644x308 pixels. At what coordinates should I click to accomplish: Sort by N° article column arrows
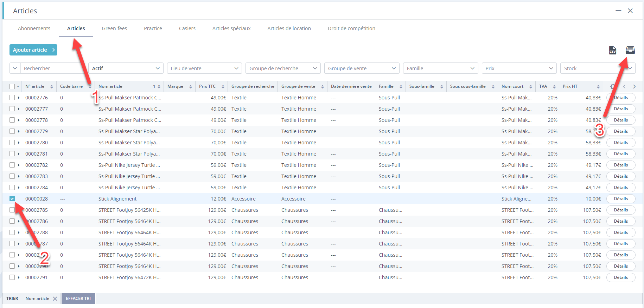pos(52,87)
